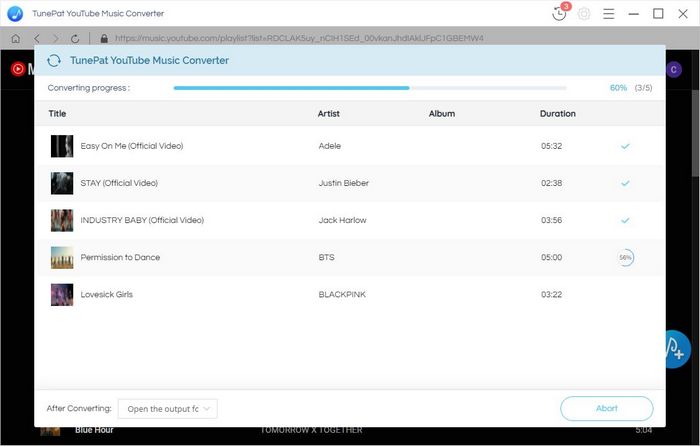
Task: Select the STAY (Official Video) title
Action: (x=119, y=183)
